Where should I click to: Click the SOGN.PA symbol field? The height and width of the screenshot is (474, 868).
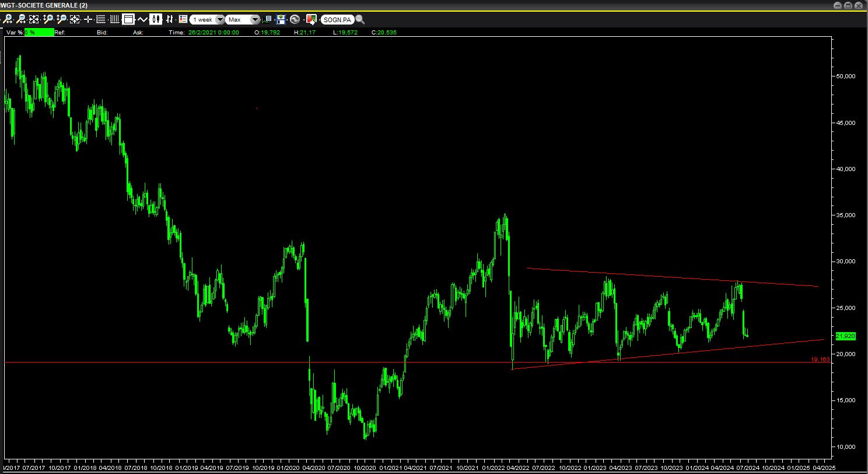(x=338, y=19)
